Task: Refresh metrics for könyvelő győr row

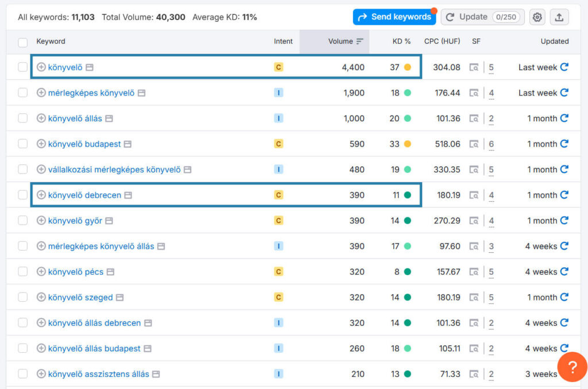Action: point(564,221)
